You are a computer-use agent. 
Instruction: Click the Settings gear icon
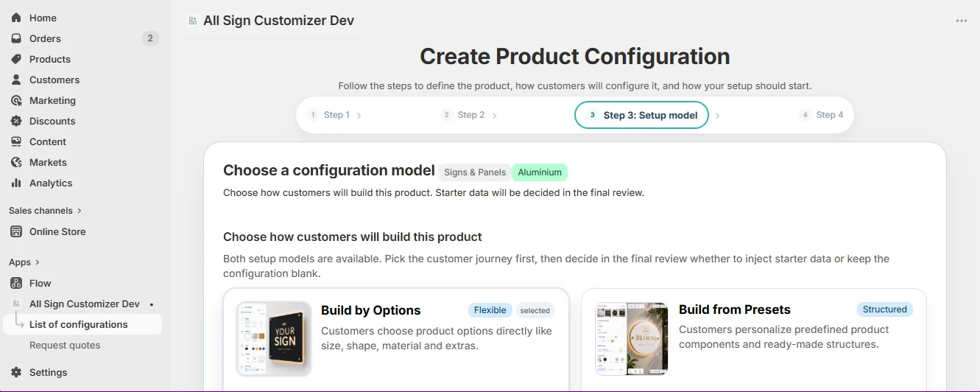(16, 372)
